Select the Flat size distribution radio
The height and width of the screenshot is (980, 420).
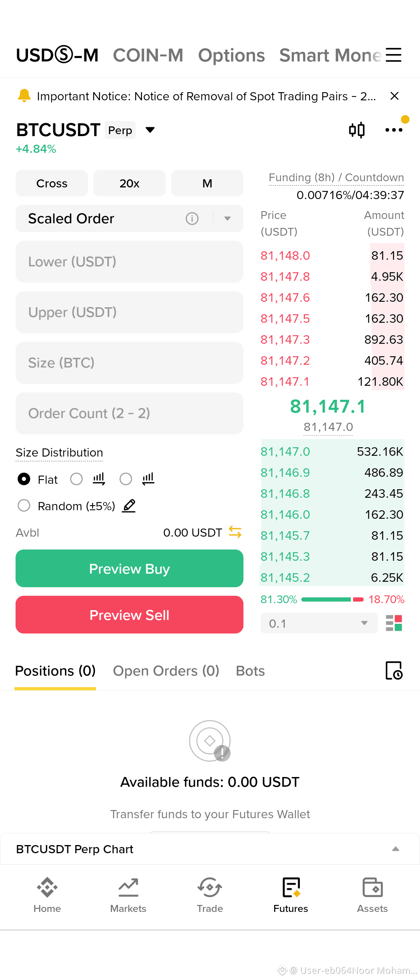coord(24,479)
